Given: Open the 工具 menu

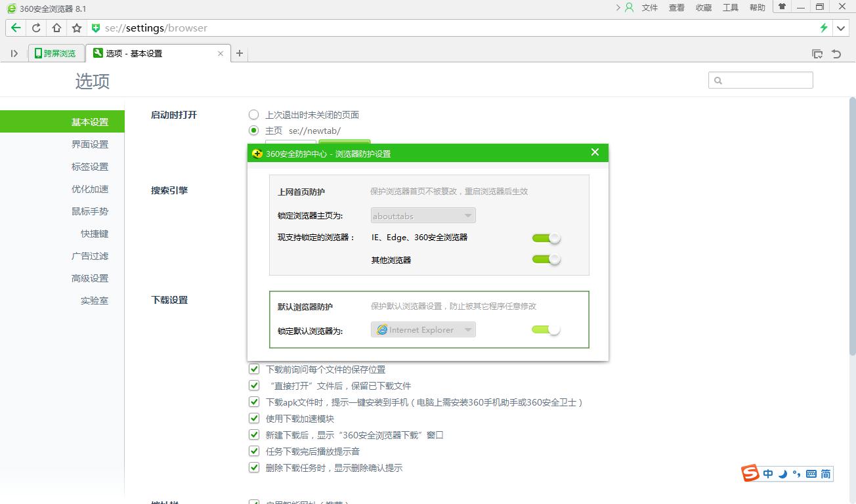Looking at the screenshot, I should click(731, 8).
